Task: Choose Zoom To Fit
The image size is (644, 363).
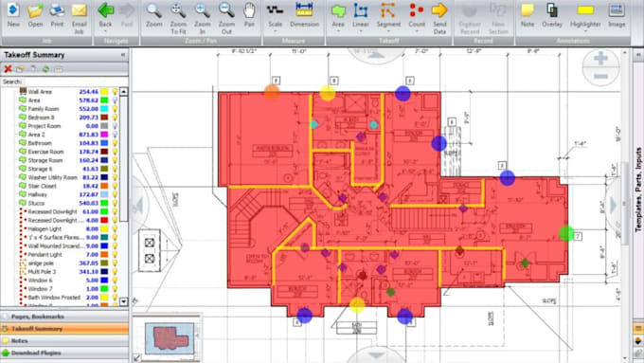Action: tap(178, 19)
